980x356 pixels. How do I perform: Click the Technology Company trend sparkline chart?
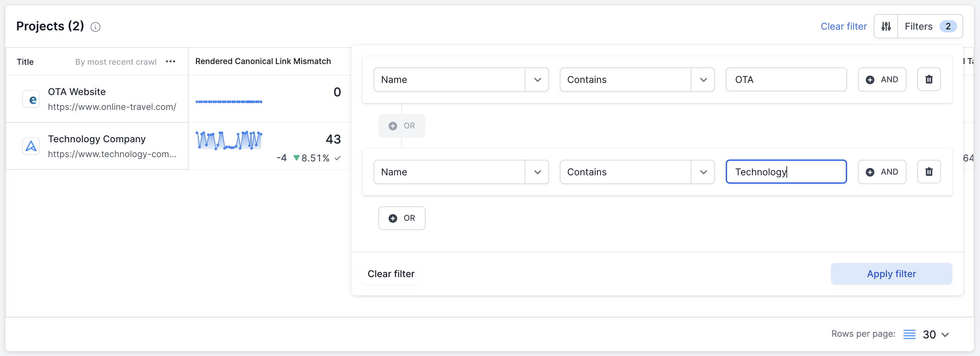229,141
